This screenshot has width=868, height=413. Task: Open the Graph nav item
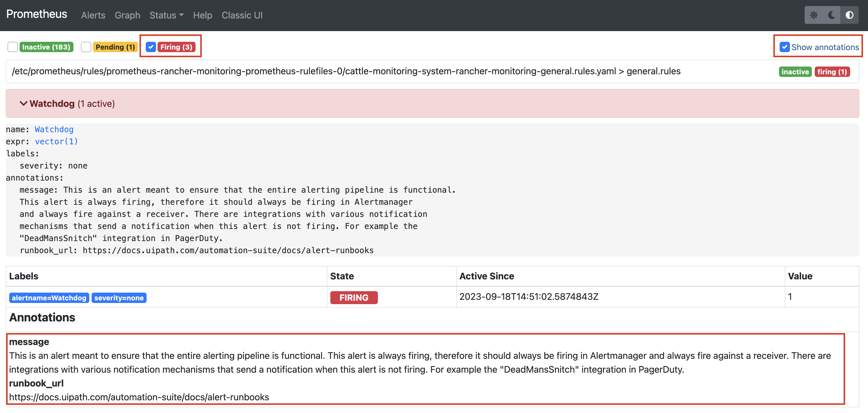(x=127, y=15)
